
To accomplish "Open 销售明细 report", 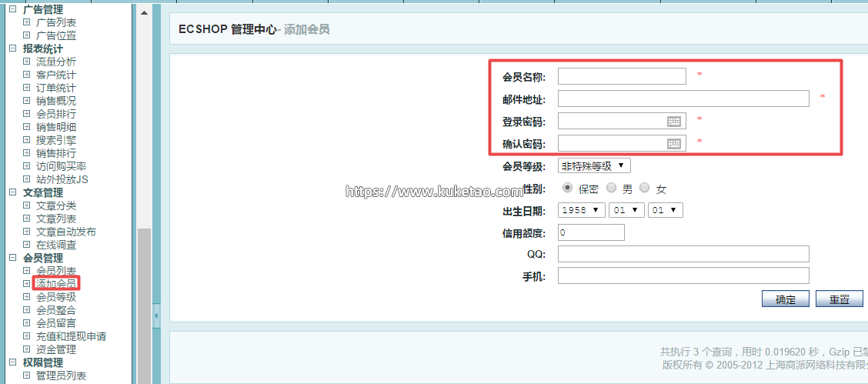I will pos(56,127).
